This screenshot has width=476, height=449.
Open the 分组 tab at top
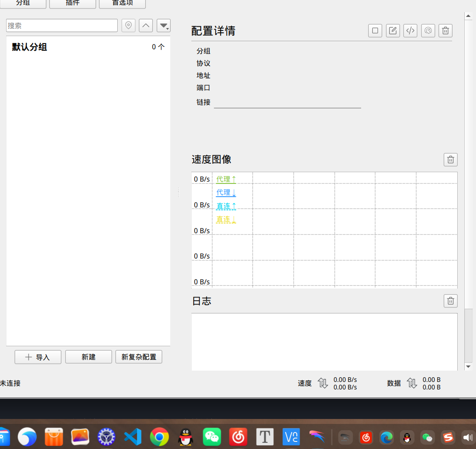(23, 3)
